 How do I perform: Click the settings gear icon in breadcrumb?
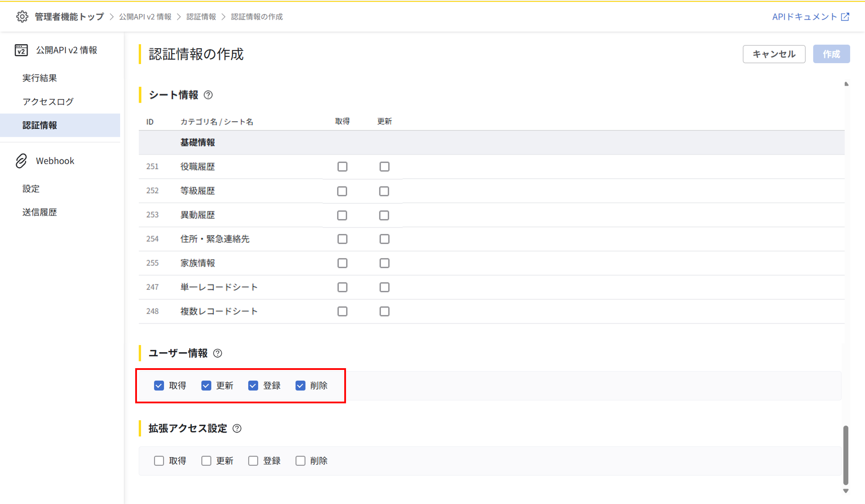tap(22, 16)
